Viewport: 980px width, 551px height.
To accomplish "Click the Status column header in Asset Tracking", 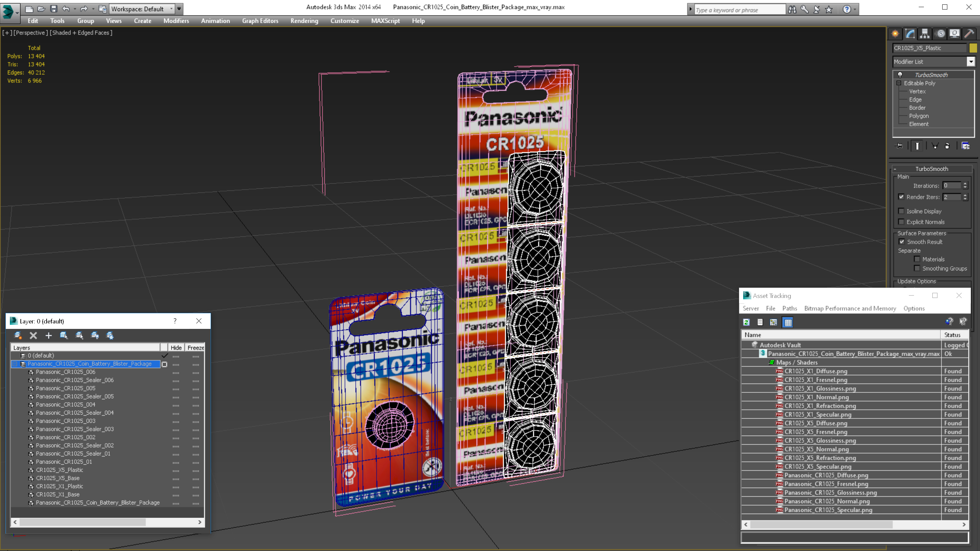I will coord(954,335).
